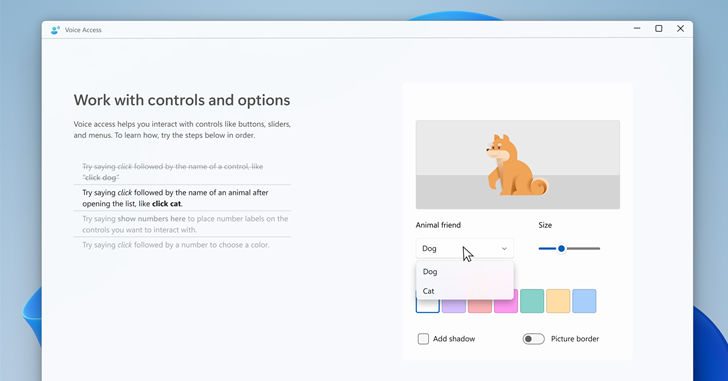Pick the pink magenta color swatch
This screenshot has width=728, height=381.
click(x=506, y=306)
